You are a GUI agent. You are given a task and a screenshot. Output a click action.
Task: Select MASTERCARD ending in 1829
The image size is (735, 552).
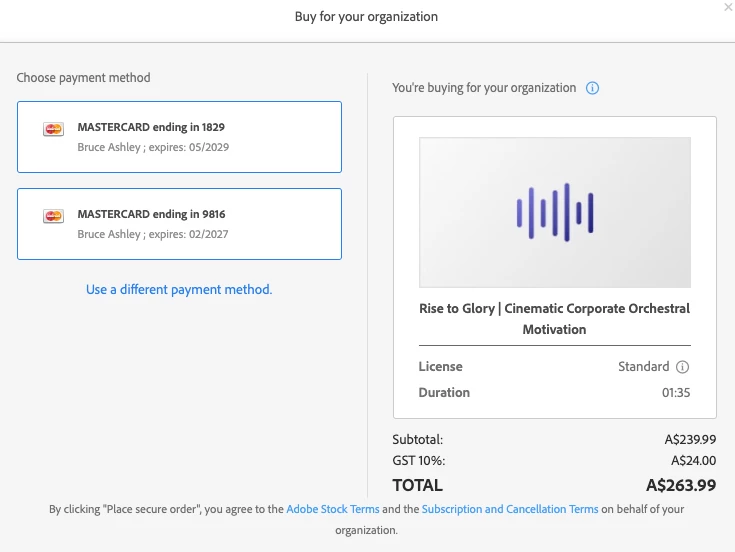[x=179, y=137]
